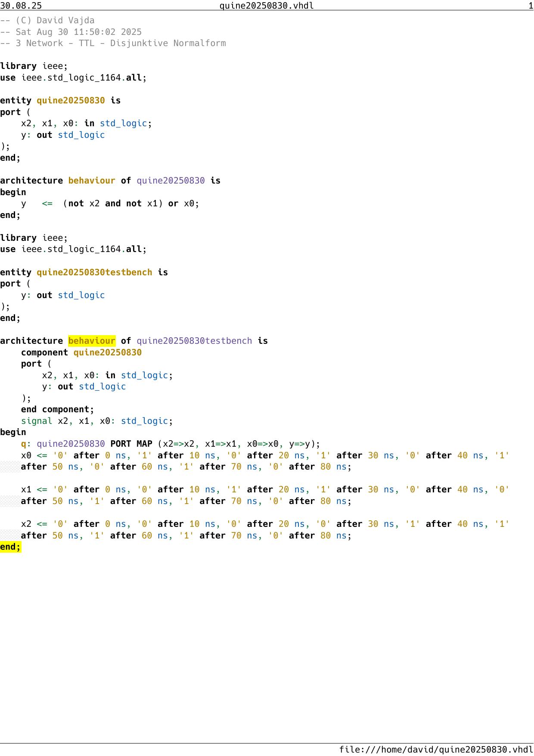This screenshot has height=756, width=534.
Task: Click the entity name quine20250830testbench in orange
Action: (94, 272)
